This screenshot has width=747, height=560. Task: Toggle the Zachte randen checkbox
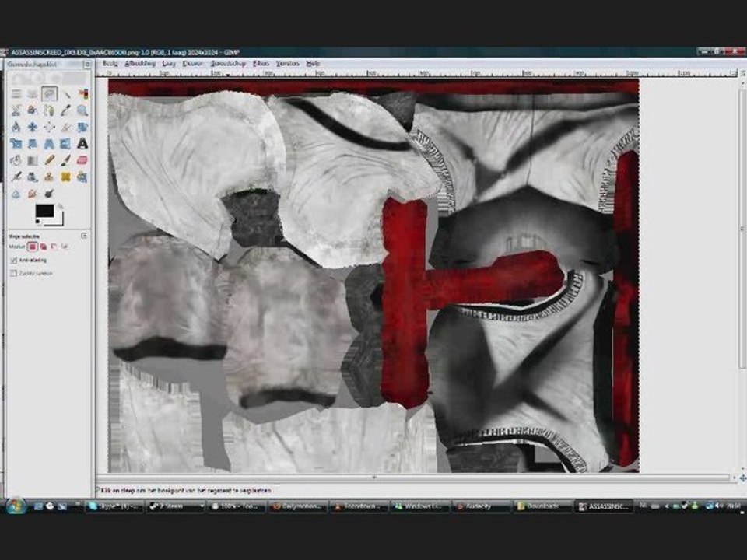[x=14, y=273]
